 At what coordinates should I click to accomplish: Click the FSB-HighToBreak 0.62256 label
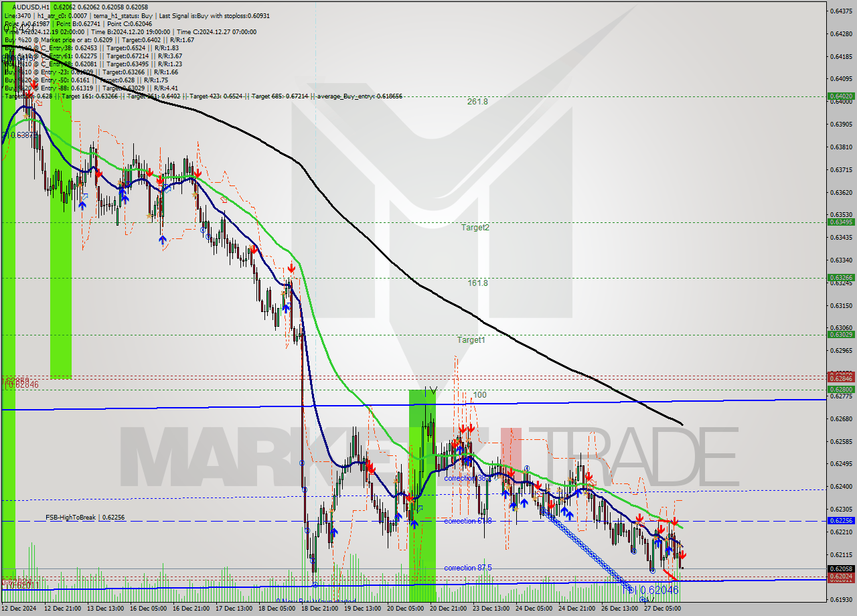pyautogui.click(x=85, y=518)
